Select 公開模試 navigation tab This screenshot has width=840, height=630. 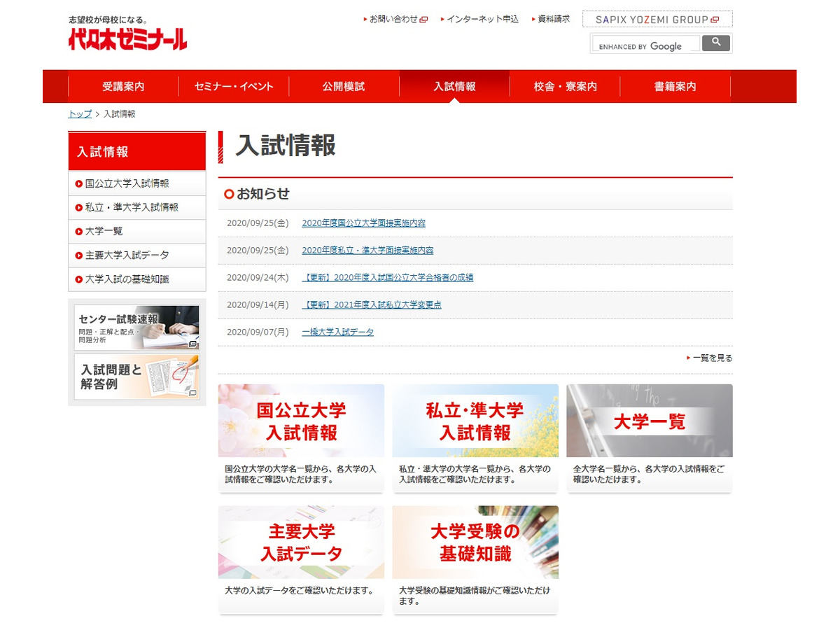pos(344,87)
